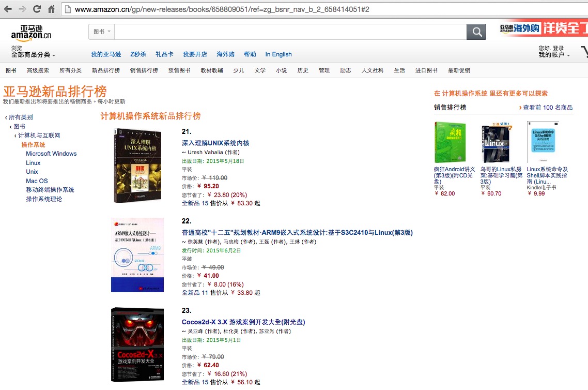This screenshot has height=390, width=588.
Task: Go to the 礼品卡 gift card page
Action: tap(164, 54)
